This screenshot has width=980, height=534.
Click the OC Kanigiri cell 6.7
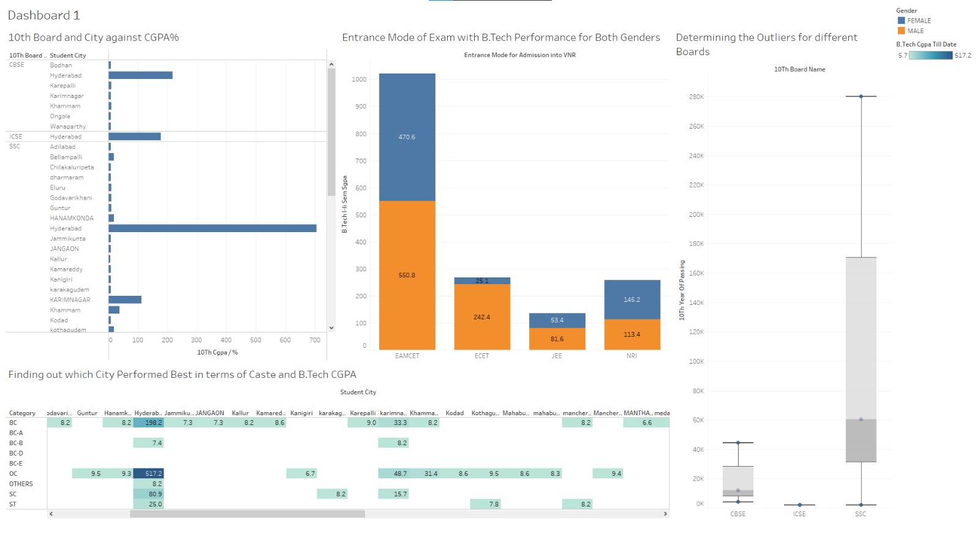pos(301,473)
